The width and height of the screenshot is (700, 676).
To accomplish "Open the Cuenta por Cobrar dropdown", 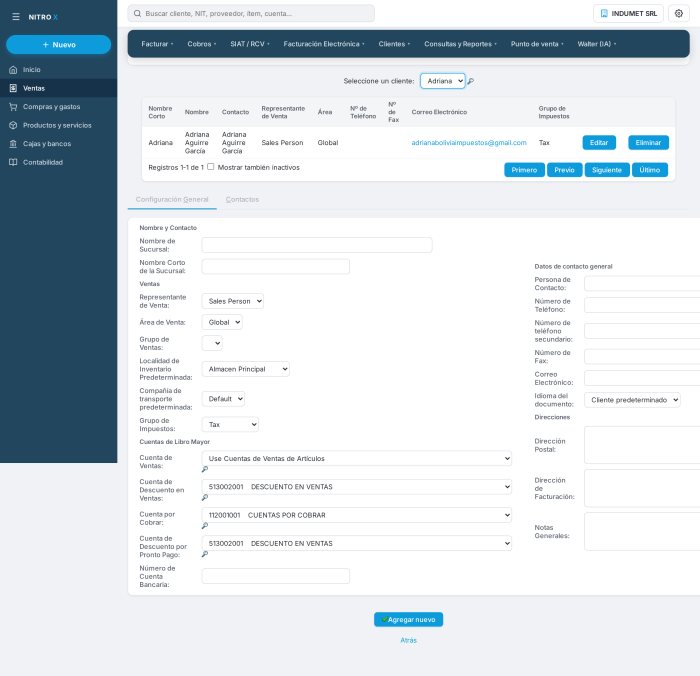I will (357, 515).
